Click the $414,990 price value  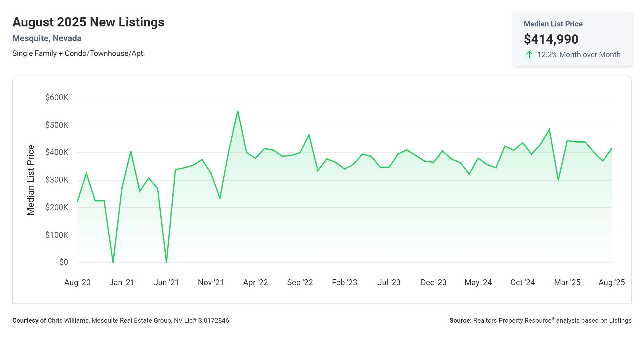(x=551, y=39)
